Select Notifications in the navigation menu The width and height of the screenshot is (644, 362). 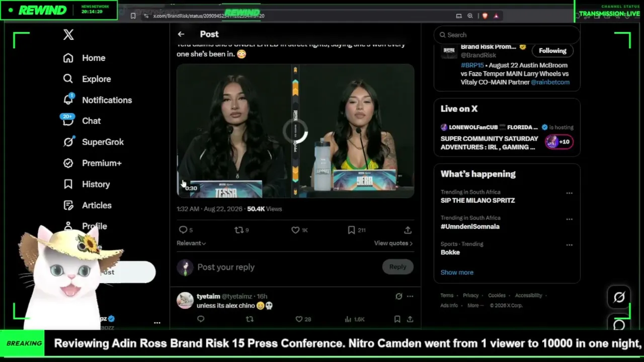pos(107,100)
